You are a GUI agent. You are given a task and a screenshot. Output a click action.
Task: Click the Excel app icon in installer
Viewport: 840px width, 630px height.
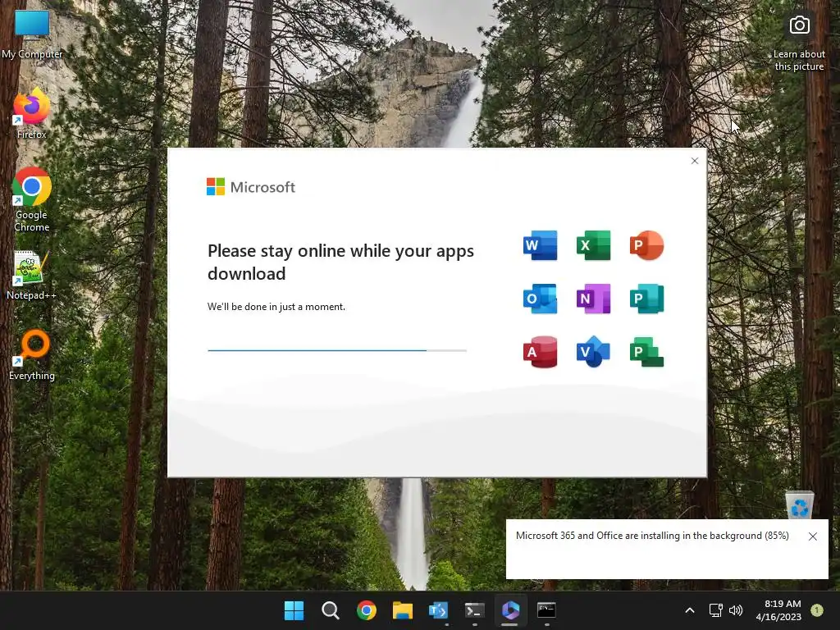[x=593, y=245]
